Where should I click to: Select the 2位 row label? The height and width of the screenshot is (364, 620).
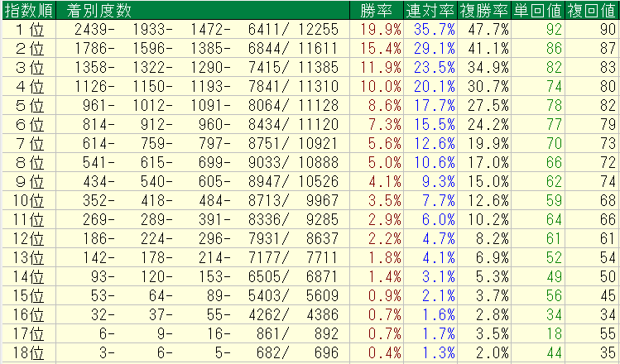coord(30,49)
